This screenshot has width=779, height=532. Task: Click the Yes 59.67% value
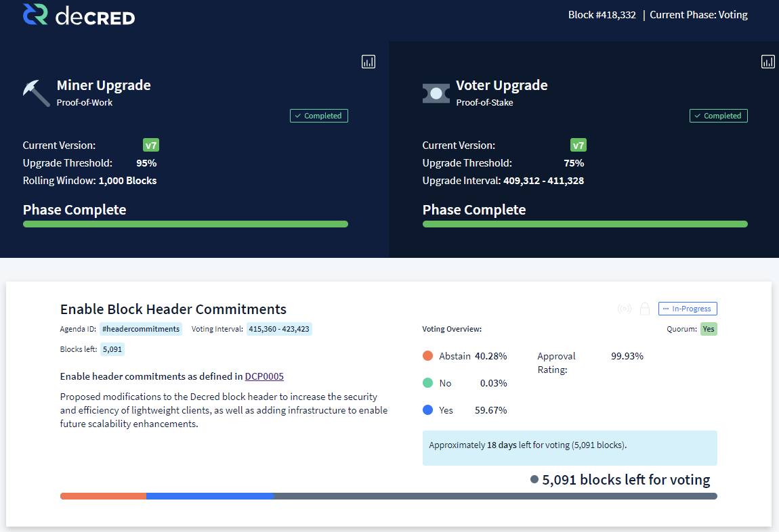point(491,410)
